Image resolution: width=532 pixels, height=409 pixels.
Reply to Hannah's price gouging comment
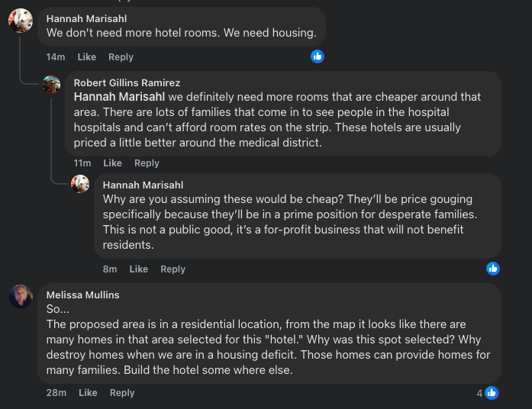click(172, 269)
